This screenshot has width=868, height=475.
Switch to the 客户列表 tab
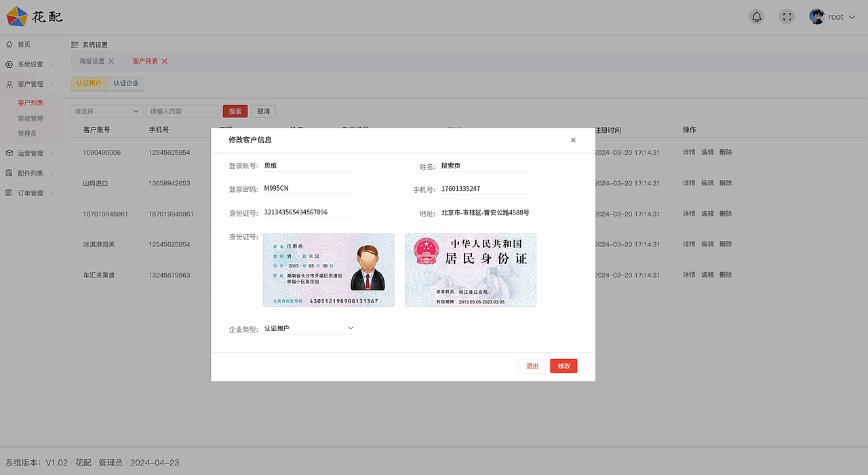click(x=145, y=61)
